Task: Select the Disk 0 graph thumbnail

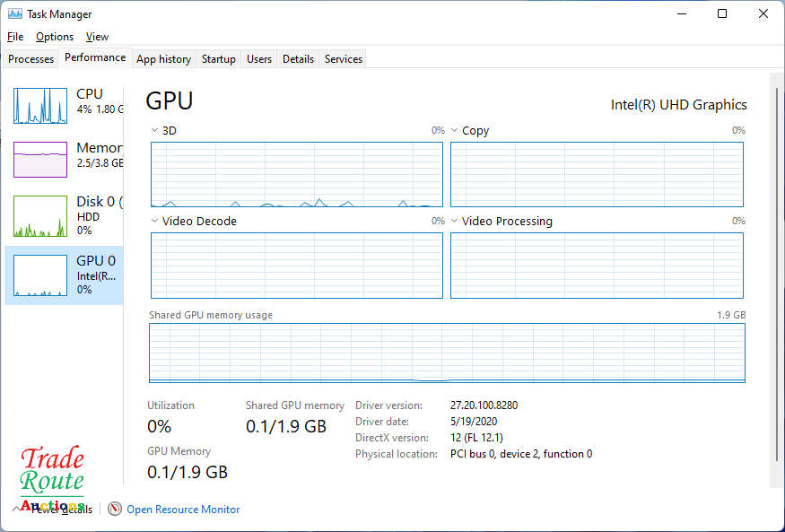Action: tap(40, 216)
